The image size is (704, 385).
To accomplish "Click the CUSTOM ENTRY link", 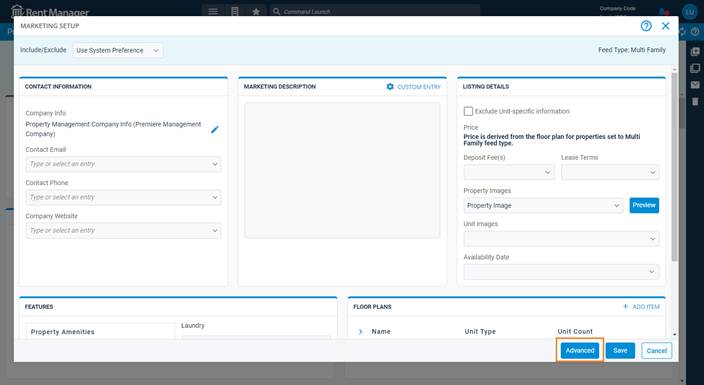I will point(419,87).
